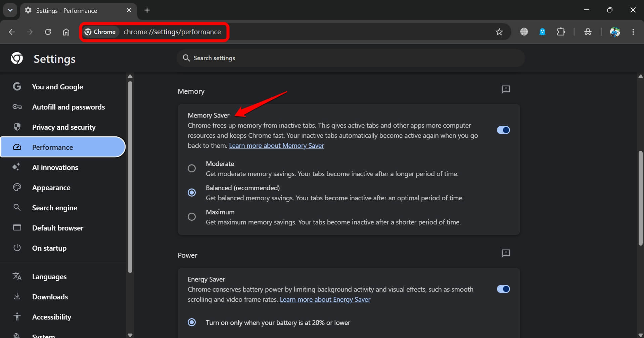The image size is (644, 338).
Task: Open the globe extension icon
Action: click(524, 32)
